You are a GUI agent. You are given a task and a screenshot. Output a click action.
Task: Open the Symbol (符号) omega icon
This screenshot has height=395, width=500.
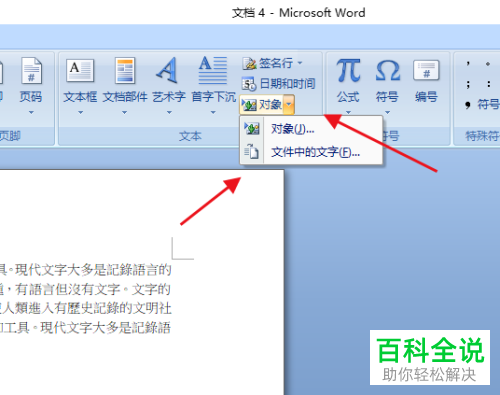387,70
